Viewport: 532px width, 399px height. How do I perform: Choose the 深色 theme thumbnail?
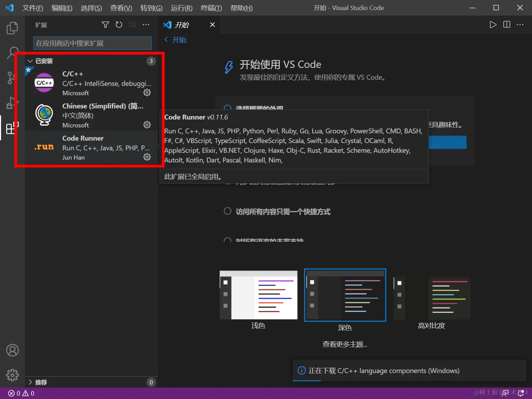point(345,295)
